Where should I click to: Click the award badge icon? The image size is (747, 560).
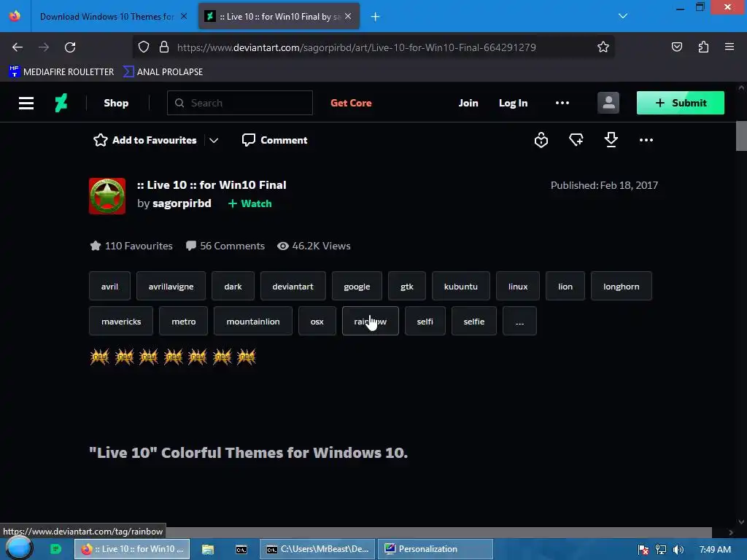pos(541,140)
